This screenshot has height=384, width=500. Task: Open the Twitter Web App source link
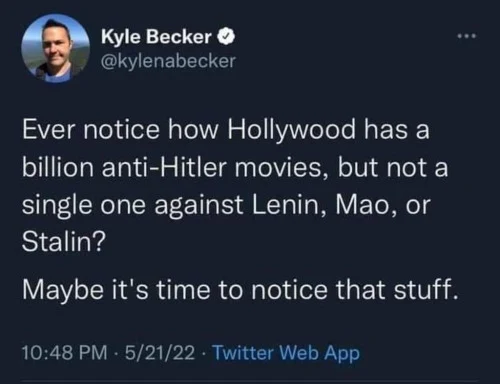point(286,353)
